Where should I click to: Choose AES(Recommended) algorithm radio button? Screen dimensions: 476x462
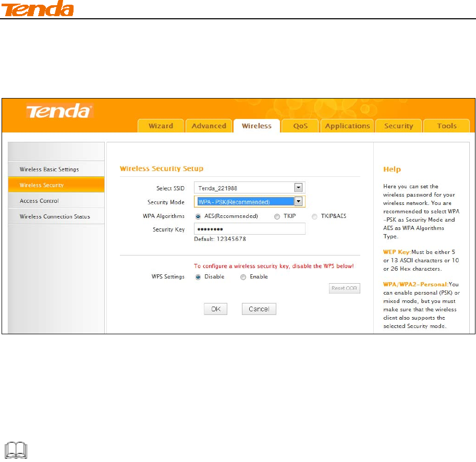[x=198, y=216]
